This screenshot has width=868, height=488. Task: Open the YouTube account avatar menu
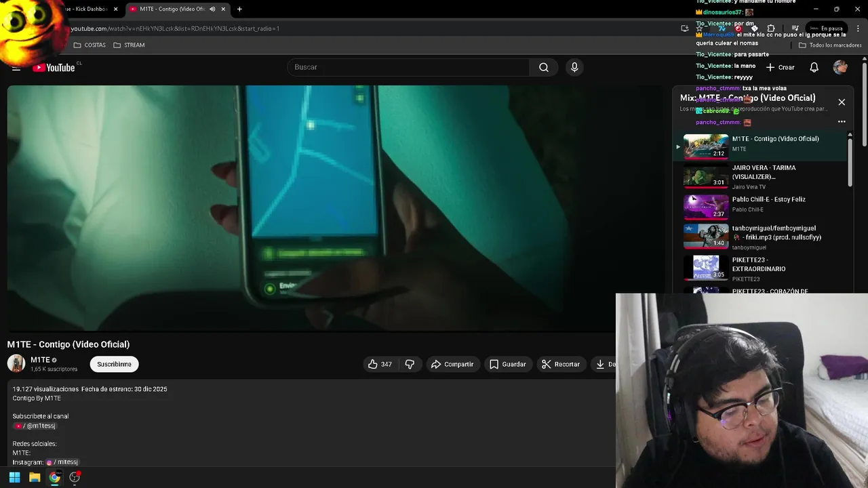[x=840, y=67]
